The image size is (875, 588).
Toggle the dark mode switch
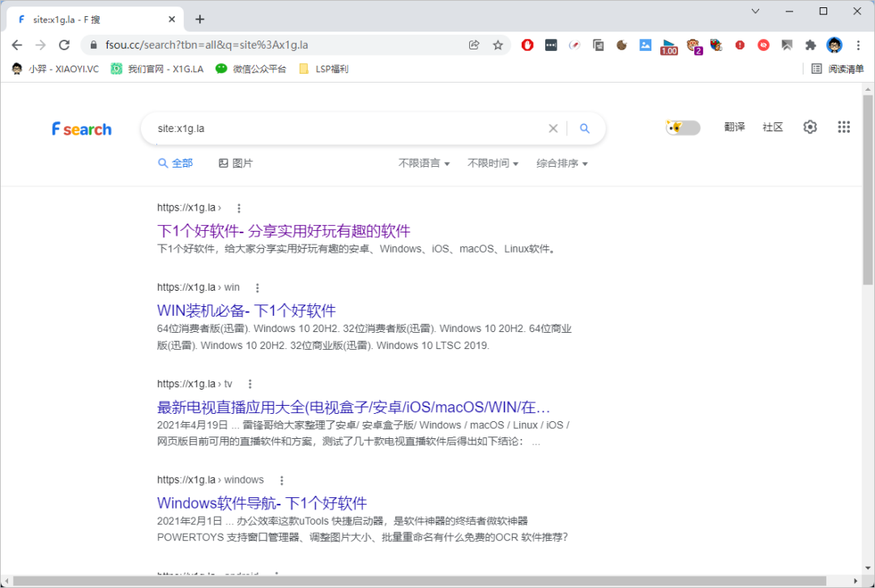683,127
